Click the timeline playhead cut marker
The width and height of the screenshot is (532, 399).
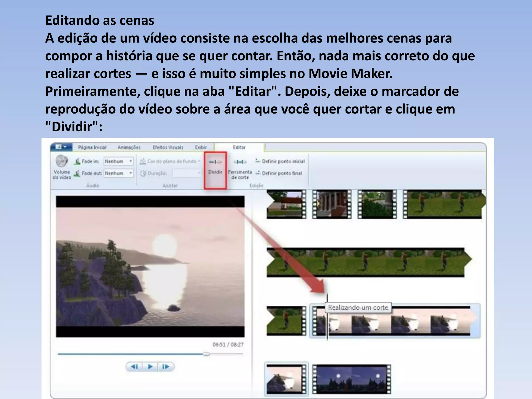tap(327, 317)
